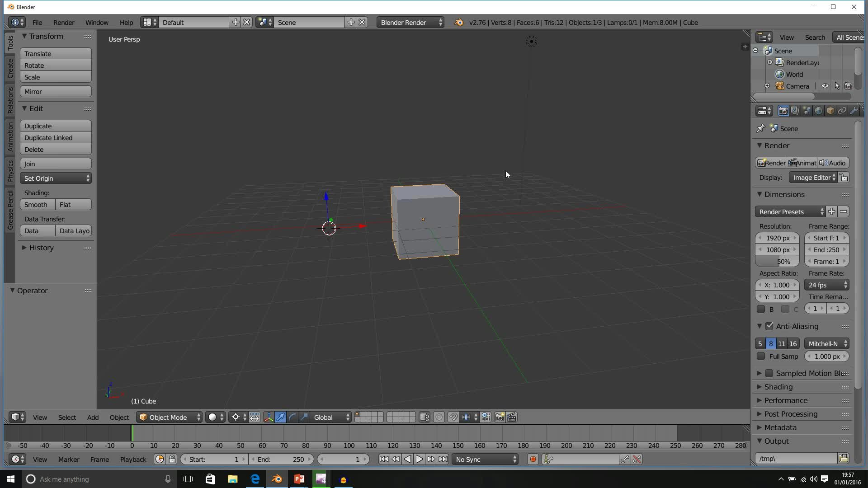Click the Blender app icon in taskbar
This screenshot has height=488, width=868.
coord(277,479)
